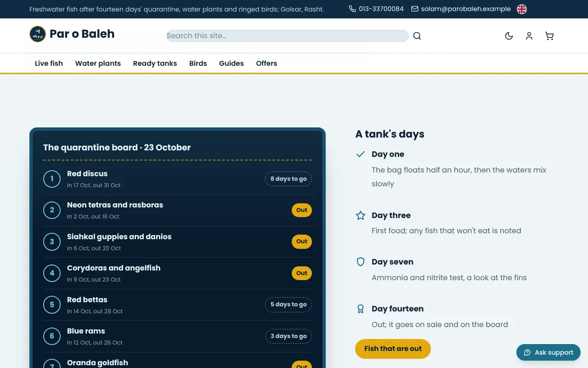588x368 pixels.
Task: Click the Par o Baleh site name
Action: click(82, 34)
